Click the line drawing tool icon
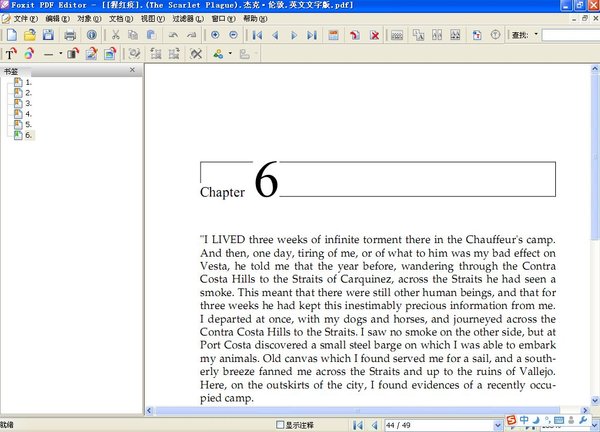Viewport: 600px width, 432px height. tap(48, 54)
